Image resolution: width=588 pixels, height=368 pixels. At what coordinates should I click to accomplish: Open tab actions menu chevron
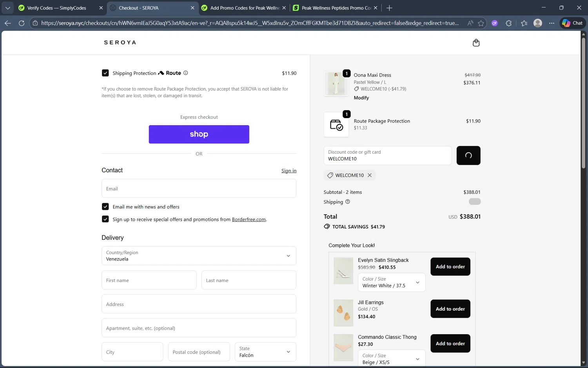click(7, 8)
